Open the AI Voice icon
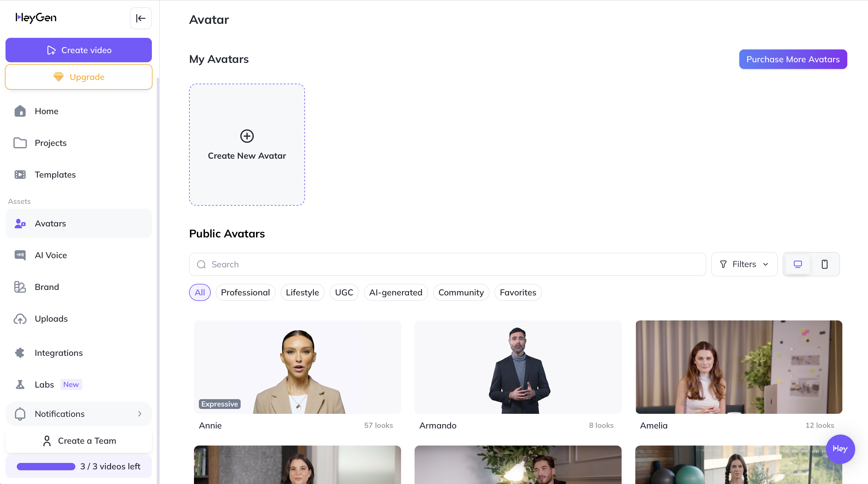The height and width of the screenshot is (484, 868). (20, 255)
